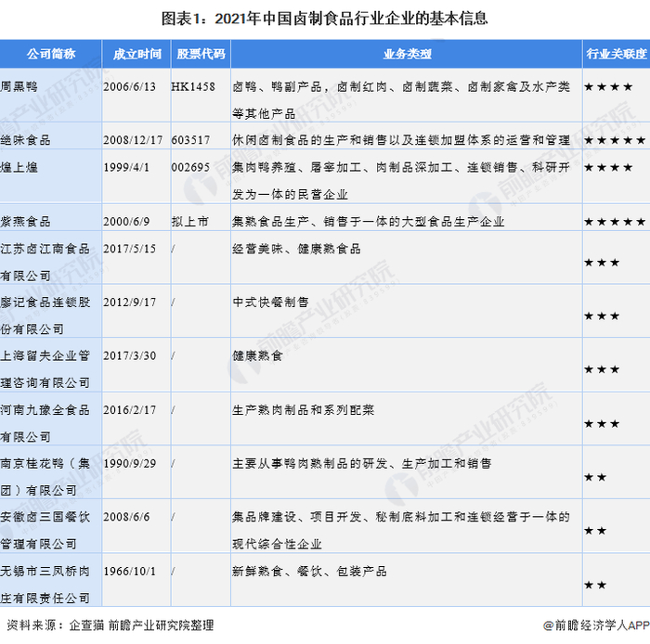Click the three-star rating for 江苏卤江南食品
This screenshot has height=644, width=650.
[602, 263]
